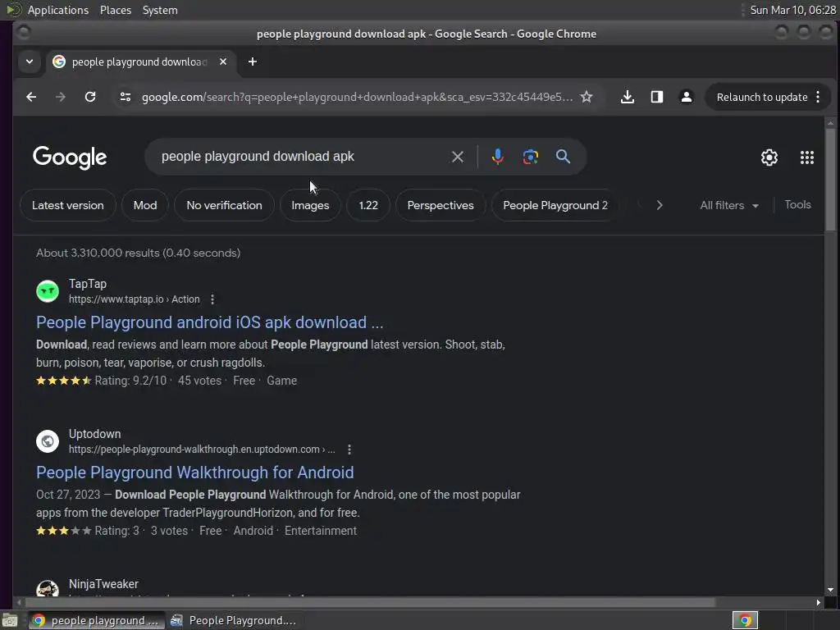Viewport: 840px width, 630px height.
Task: Open more options for Uptodown result
Action: click(x=349, y=450)
